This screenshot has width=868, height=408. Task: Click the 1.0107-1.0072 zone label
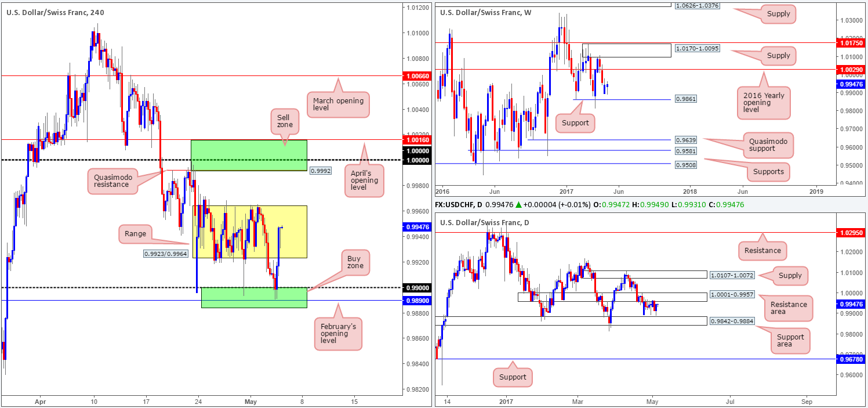pos(733,275)
